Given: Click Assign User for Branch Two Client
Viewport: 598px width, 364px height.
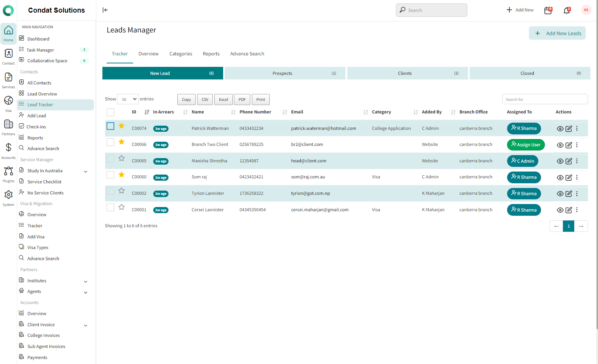Looking at the screenshot, I should pyautogui.click(x=526, y=145).
